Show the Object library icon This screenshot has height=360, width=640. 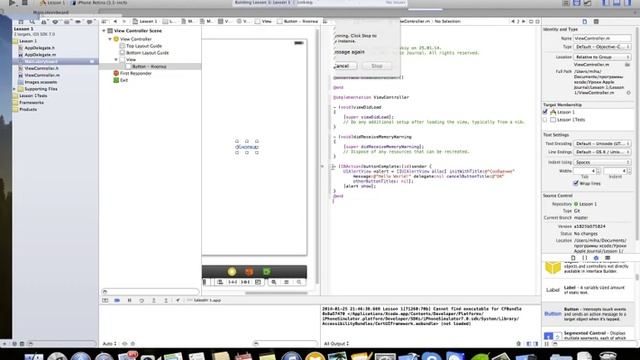point(596,258)
